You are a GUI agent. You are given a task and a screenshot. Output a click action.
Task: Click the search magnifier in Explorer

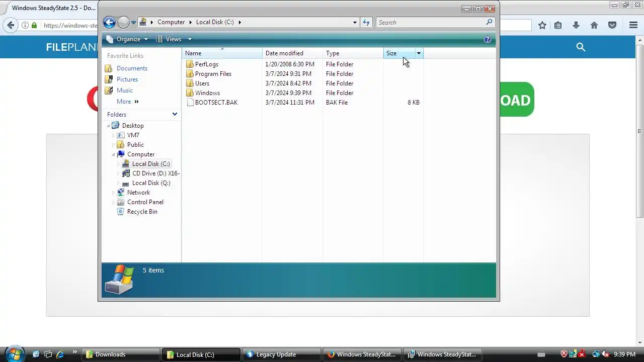489,22
